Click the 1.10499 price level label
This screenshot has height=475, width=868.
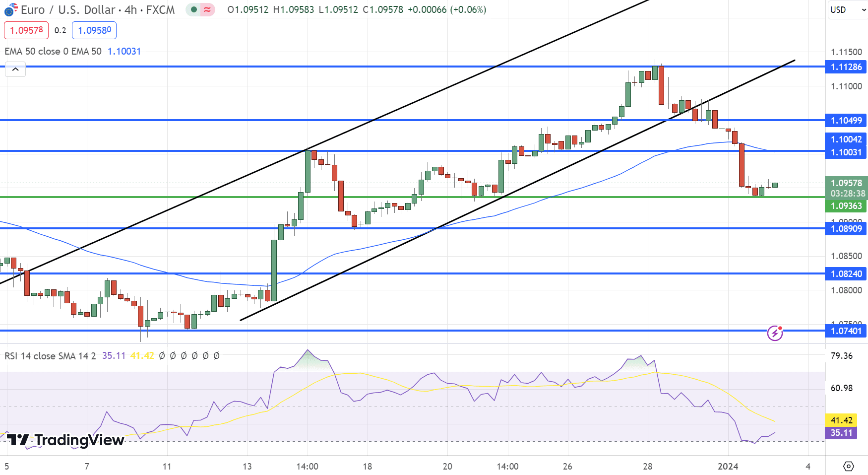(846, 120)
